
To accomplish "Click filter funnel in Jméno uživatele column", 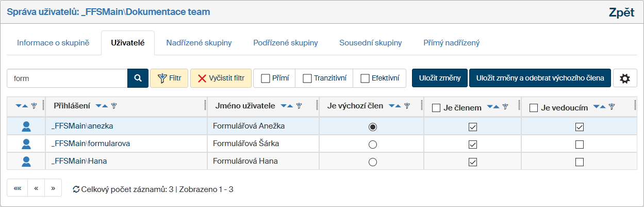I will click(299, 106).
